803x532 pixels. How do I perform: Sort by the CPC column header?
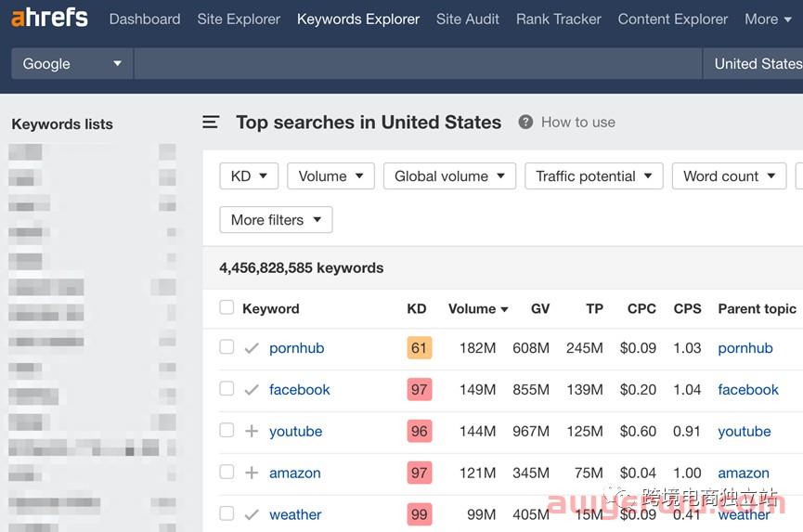click(641, 309)
